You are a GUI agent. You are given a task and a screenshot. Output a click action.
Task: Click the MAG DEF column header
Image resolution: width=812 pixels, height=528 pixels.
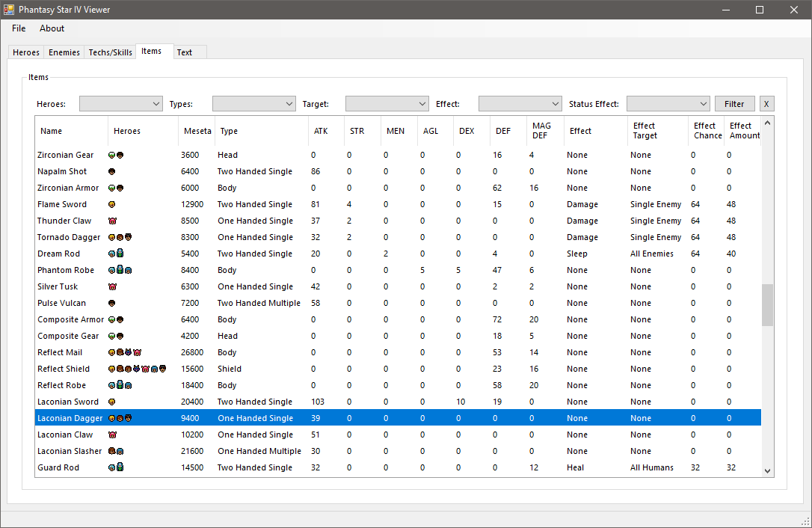tap(545, 131)
